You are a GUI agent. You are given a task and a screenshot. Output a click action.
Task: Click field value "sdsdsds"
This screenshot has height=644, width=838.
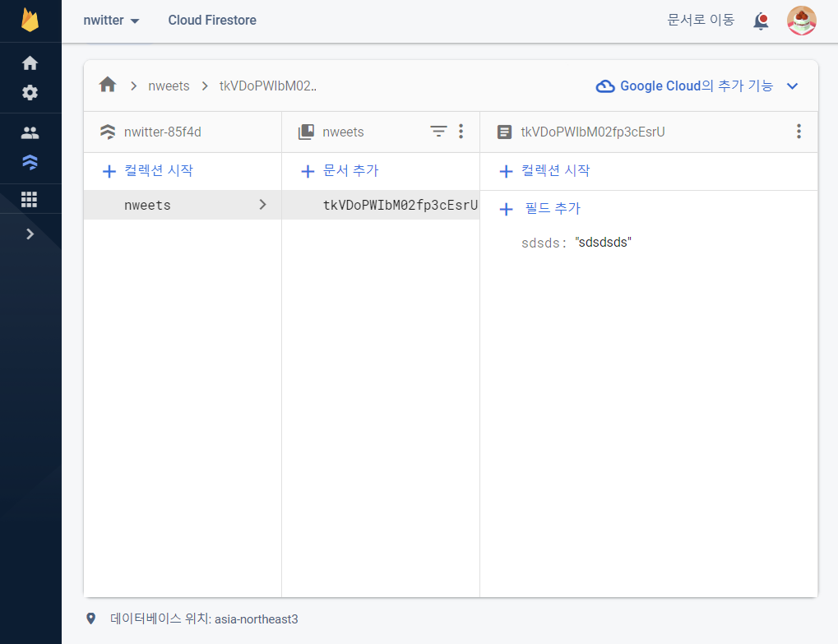point(604,242)
